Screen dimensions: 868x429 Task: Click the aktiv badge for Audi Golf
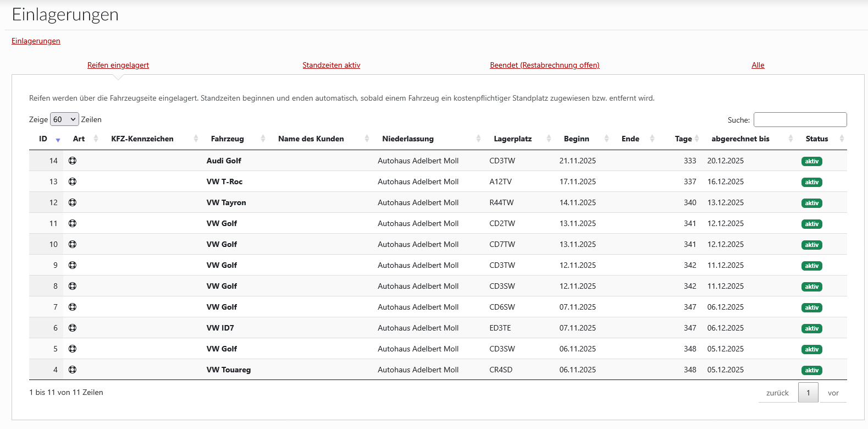812,161
